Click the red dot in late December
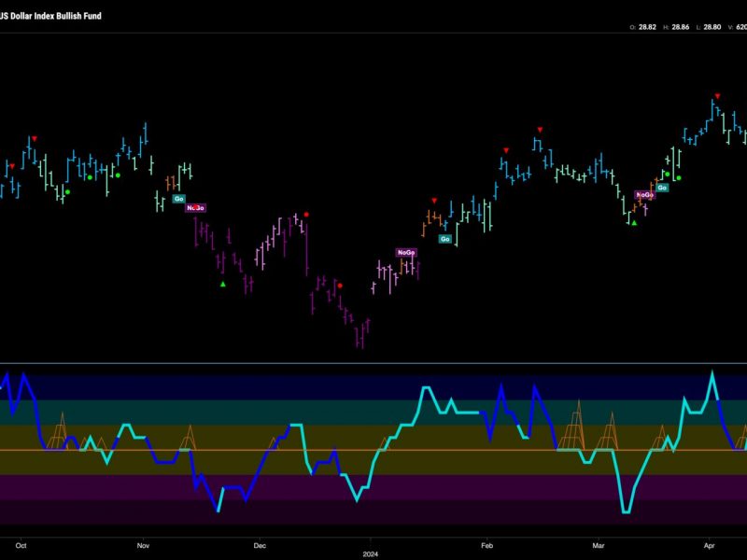Image resolution: width=747 pixels, height=560 pixels. 340,286
